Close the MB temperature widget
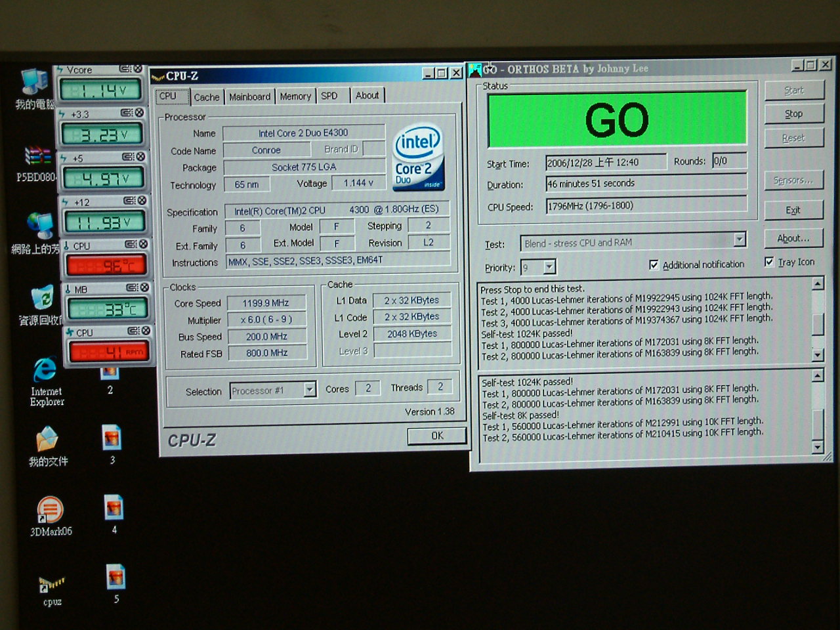Image resolution: width=840 pixels, height=630 pixels. point(144,287)
